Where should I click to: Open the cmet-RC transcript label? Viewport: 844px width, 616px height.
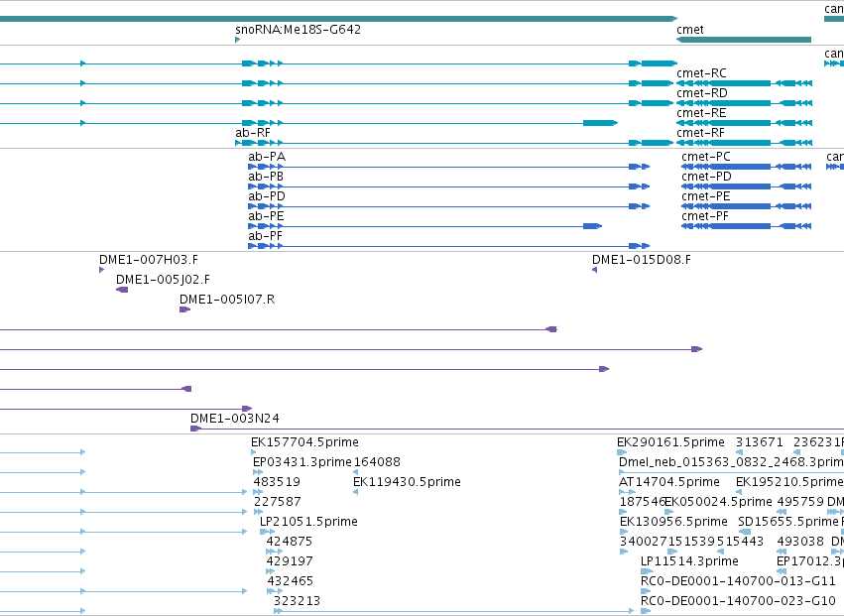point(701,73)
